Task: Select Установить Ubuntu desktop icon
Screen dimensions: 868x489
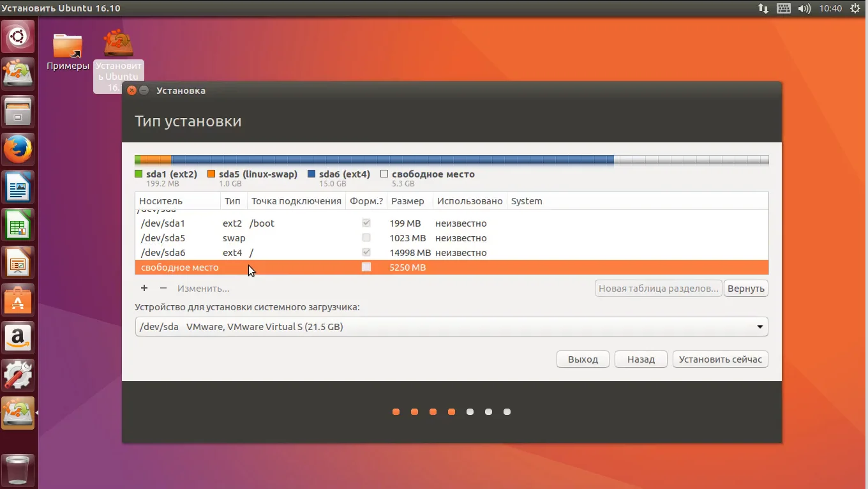Action: click(x=119, y=61)
